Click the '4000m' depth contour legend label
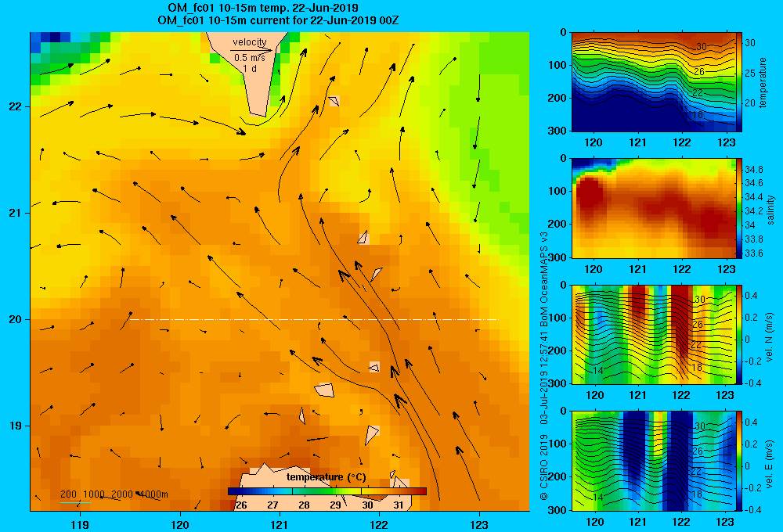The height and width of the screenshot is (532, 783). coord(153,494)
